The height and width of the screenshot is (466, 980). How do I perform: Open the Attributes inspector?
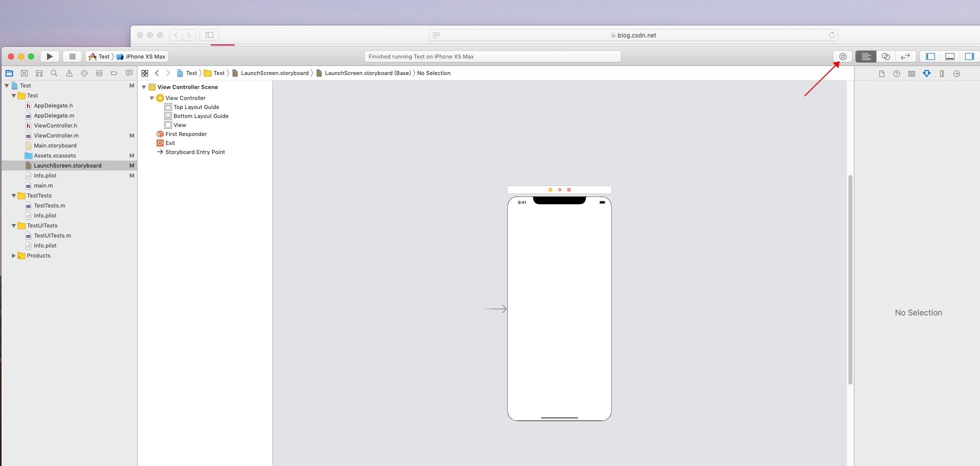pyautogui.click(x=926, y=73)
